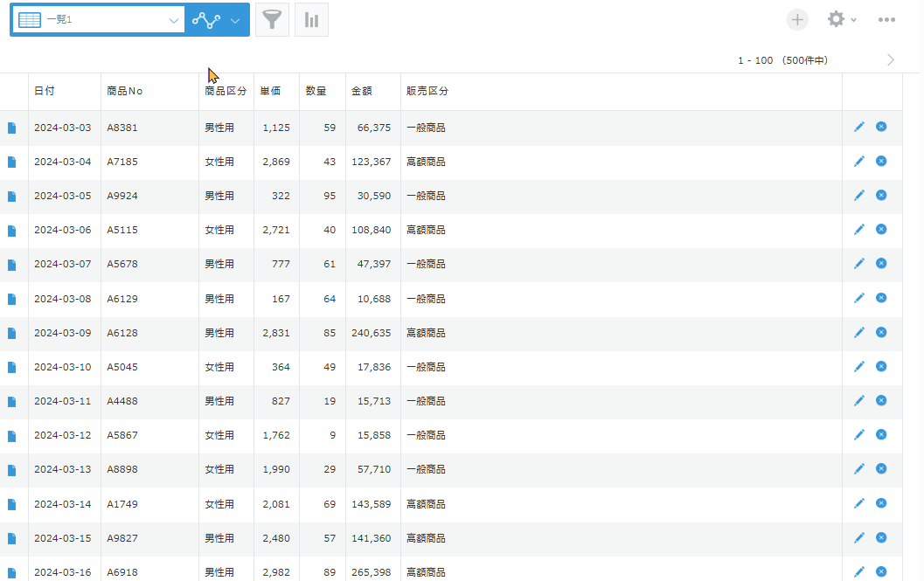Open details of 2024-03-14 record

coord(12,504)
